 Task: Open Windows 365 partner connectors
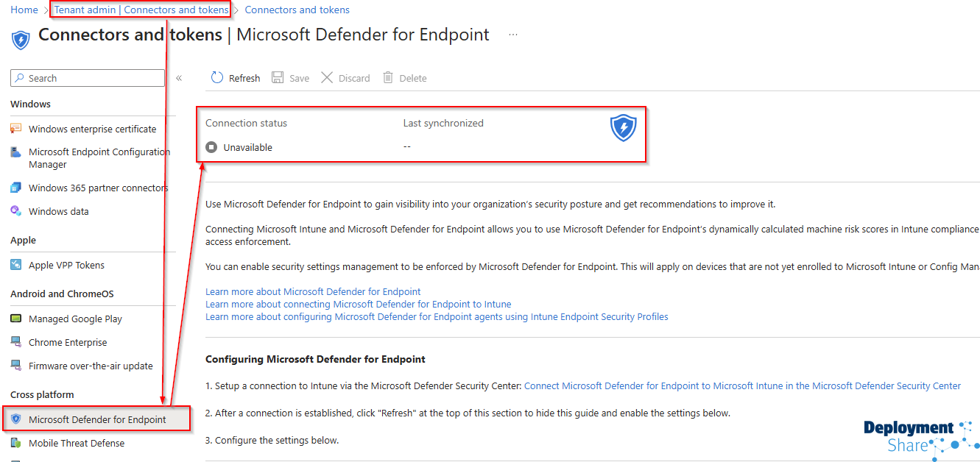pyautogui.click(x=98, y=188)
